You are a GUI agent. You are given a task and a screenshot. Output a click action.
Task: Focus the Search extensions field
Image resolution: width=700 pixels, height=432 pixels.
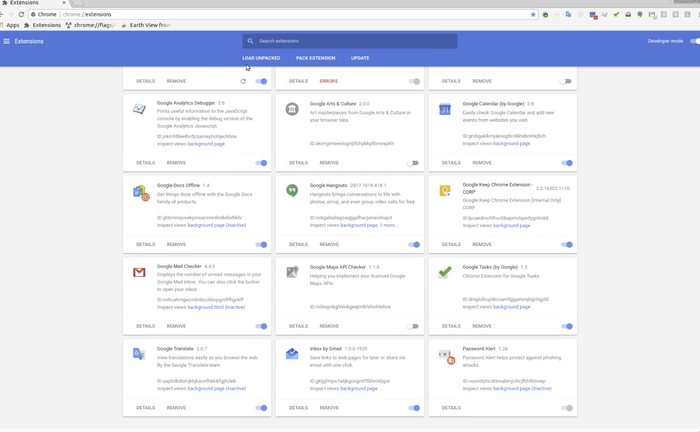[x=350, y=41]
